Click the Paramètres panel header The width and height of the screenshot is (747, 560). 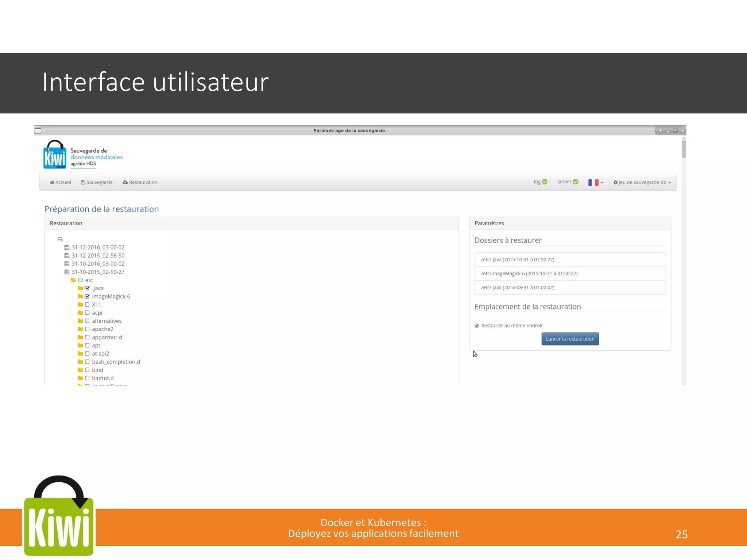(x=570, y=223)
